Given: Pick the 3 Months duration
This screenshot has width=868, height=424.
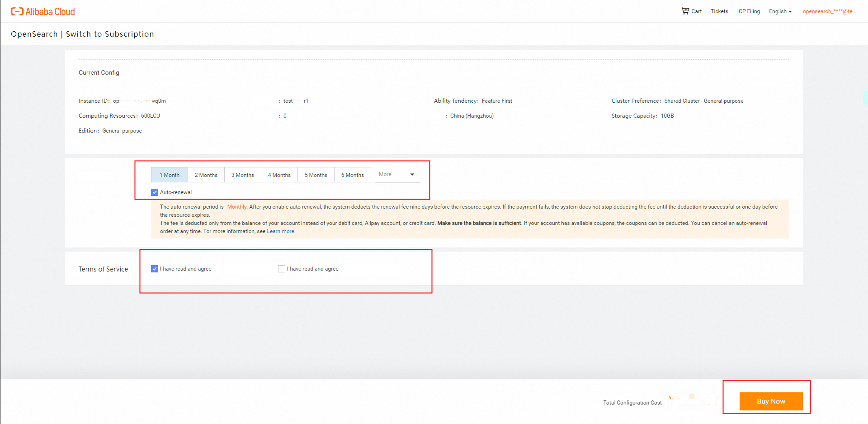Looking at the screenshot, I should pos(243,175).
